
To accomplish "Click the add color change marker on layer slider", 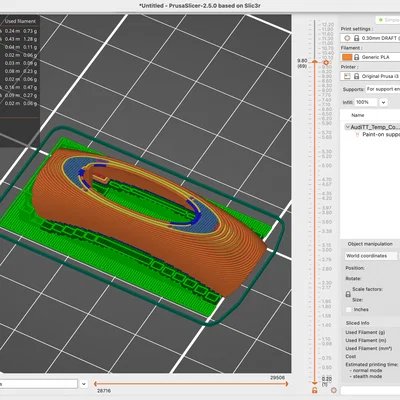I will (x=326, y=62).
